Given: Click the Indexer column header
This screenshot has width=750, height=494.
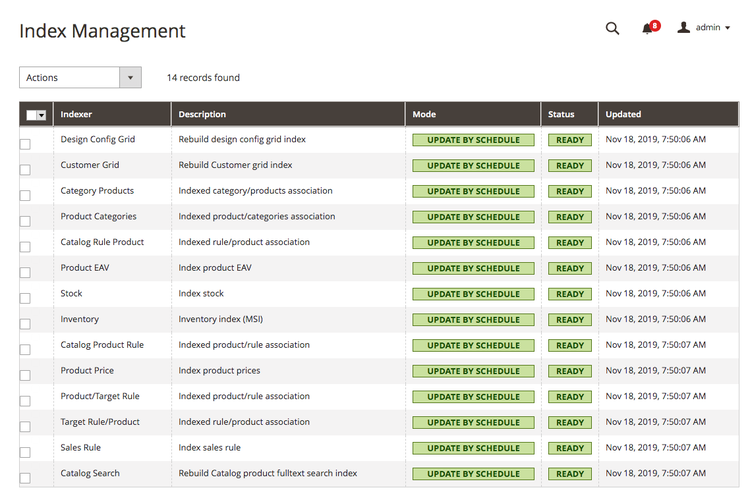Looking at the screenshot, I should pyautogui.click(x=76, y=114).
